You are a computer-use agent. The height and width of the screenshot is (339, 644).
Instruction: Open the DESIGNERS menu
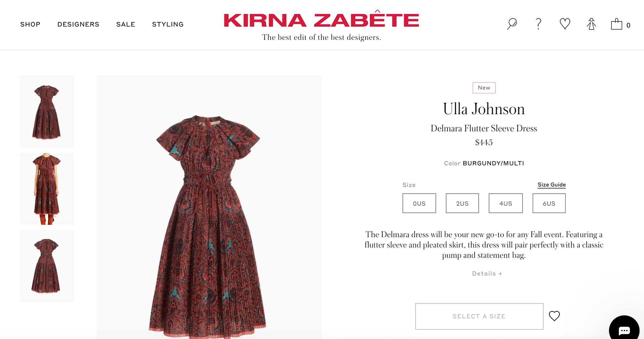click(78, 24)
